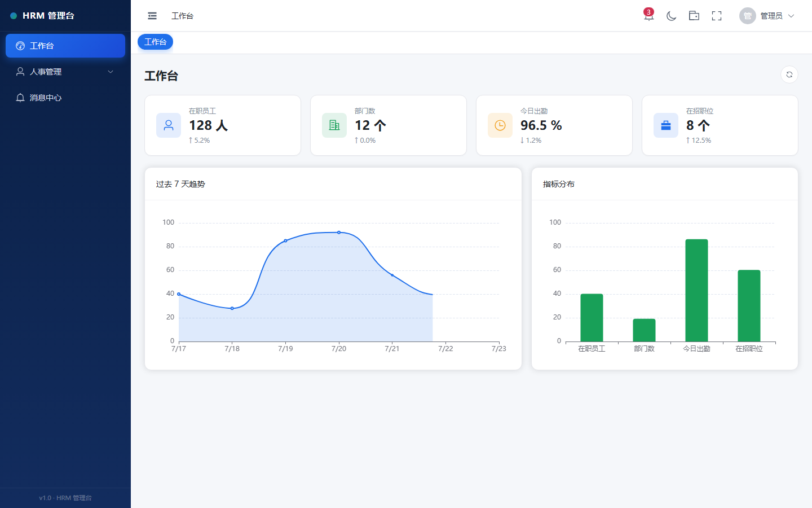Click the 工作台 page heading
The height and width of the screenshot is (508, 812).
(161, 76)
